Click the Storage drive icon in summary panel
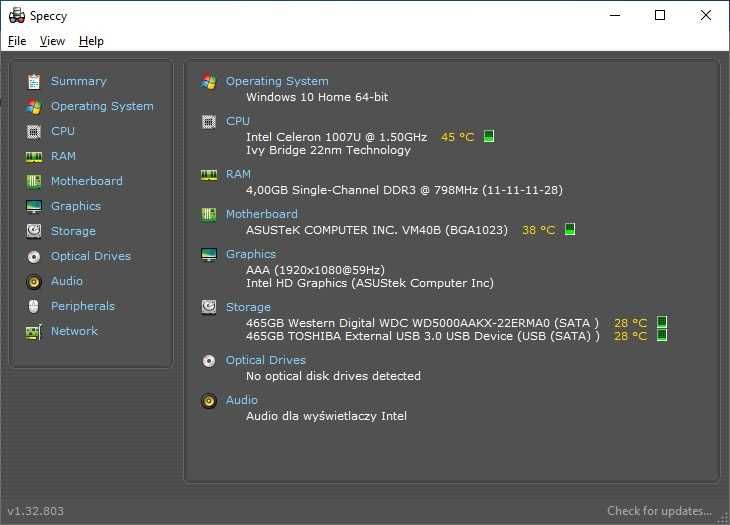730x525 pixels. (209, 307)
